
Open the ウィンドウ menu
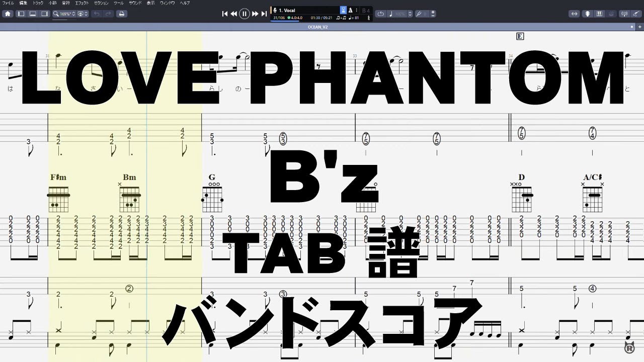tap(168, 3)
